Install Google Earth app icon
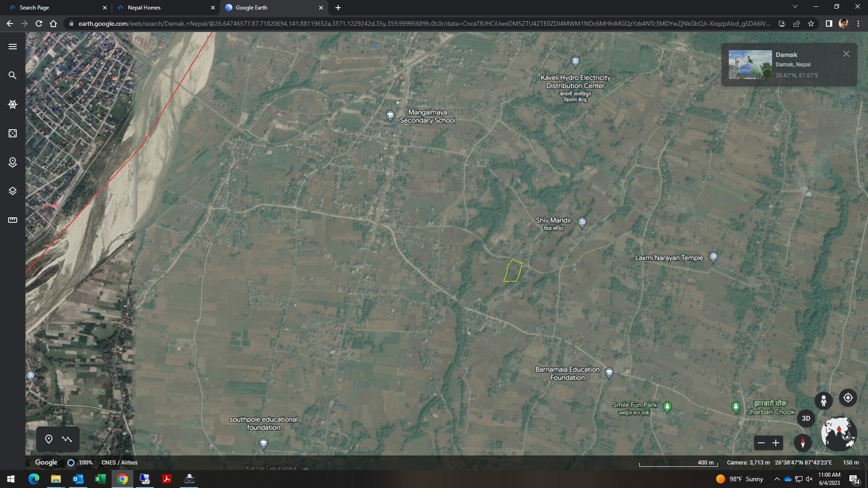This screenshot has height=488, width=868. (x=782, y=23)
